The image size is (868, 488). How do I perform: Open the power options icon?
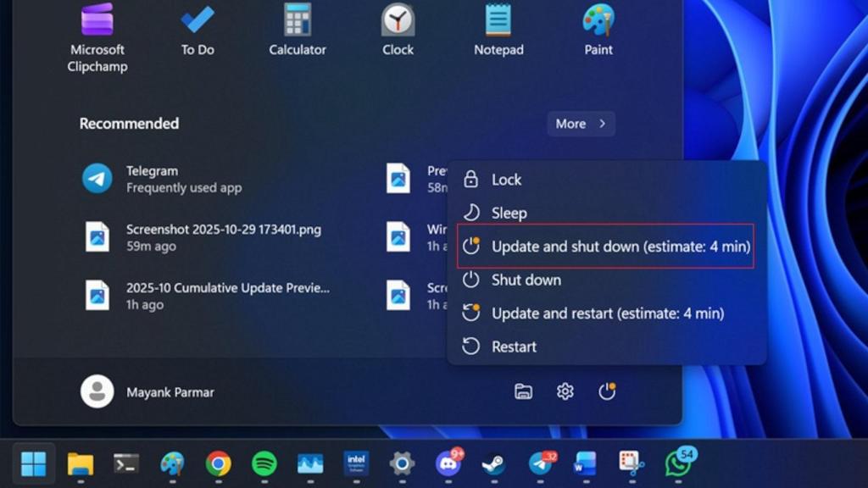[x=609, y=391]
